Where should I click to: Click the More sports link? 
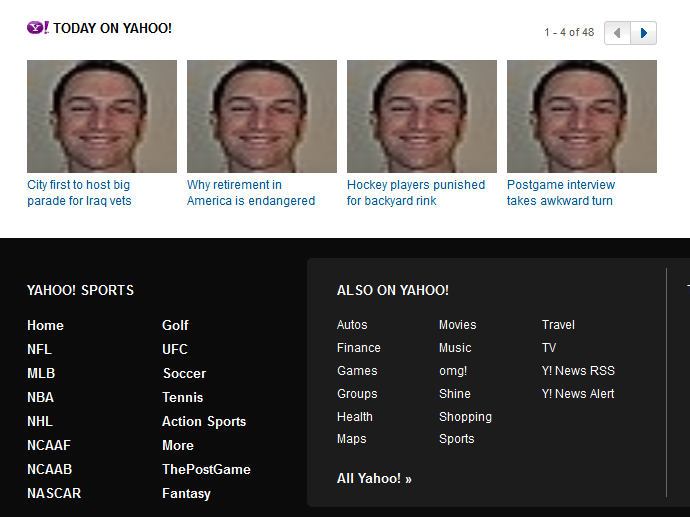(178, 445)
